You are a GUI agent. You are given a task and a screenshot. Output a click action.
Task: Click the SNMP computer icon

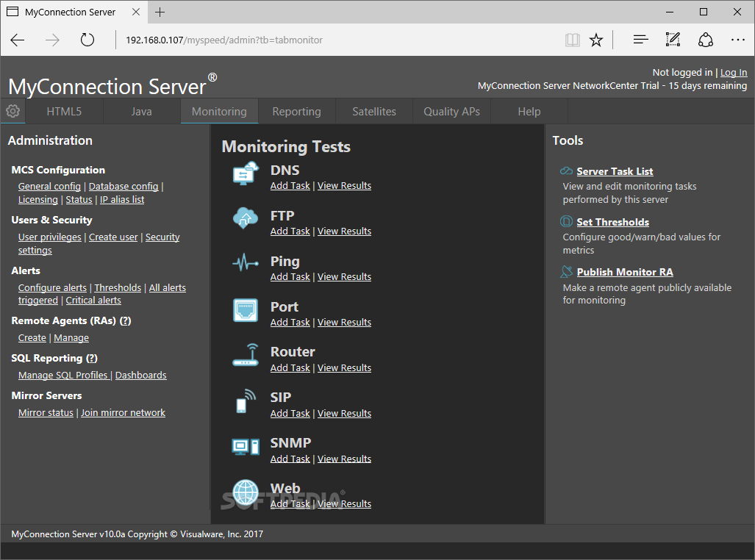[x=246, y=447]
